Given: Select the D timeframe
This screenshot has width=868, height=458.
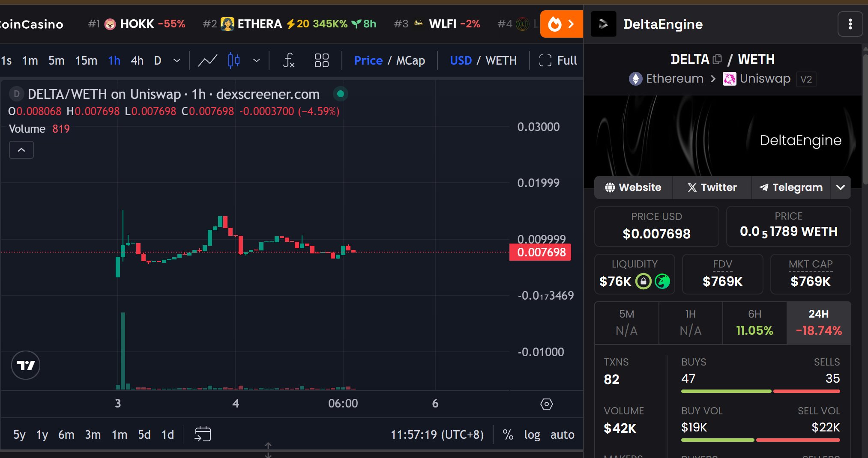Looking at the screenshot, I should [158, 60].
